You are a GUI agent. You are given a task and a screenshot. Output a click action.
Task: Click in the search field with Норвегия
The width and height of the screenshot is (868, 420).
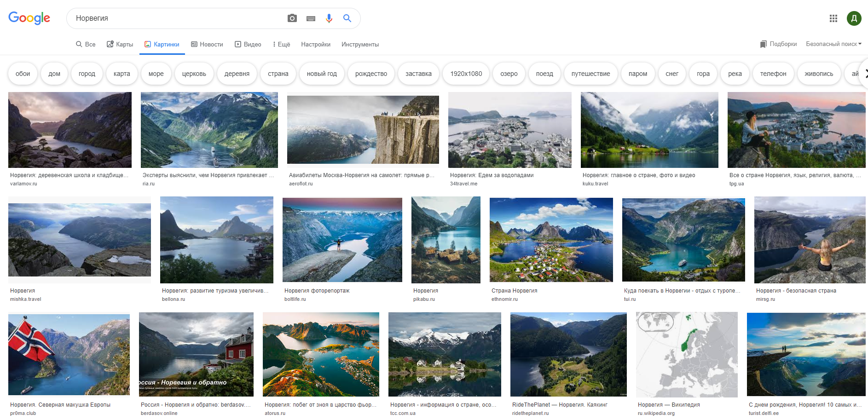click(175, 18)
